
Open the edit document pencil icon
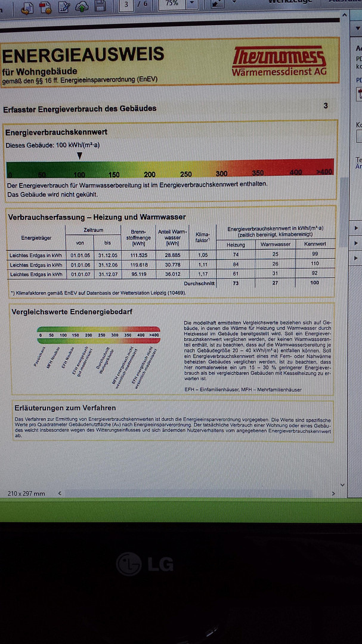(x=64, y=7)
